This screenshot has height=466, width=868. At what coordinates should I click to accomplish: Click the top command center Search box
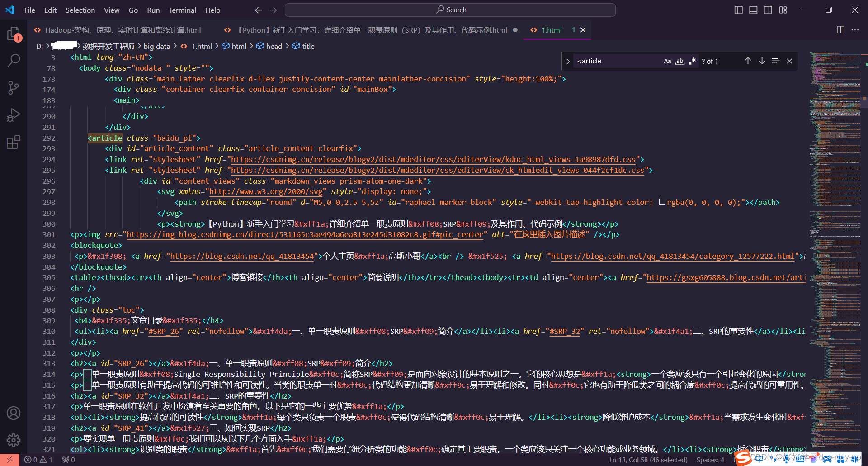point(450,10)
